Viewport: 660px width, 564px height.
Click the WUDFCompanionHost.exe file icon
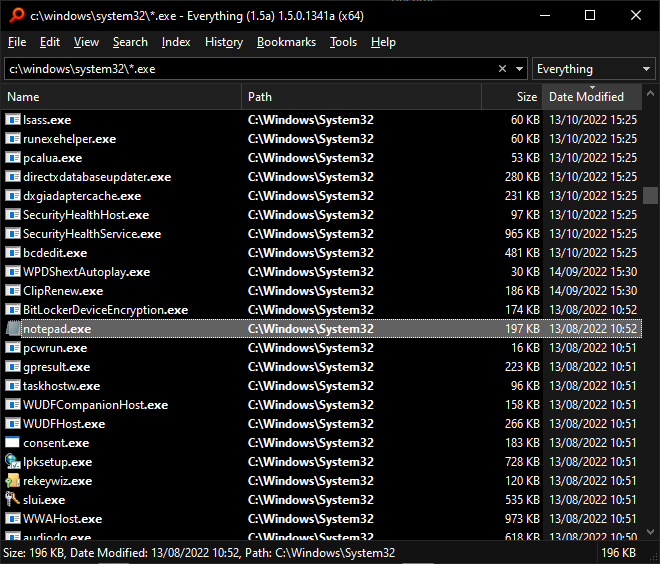coord(13,404)
